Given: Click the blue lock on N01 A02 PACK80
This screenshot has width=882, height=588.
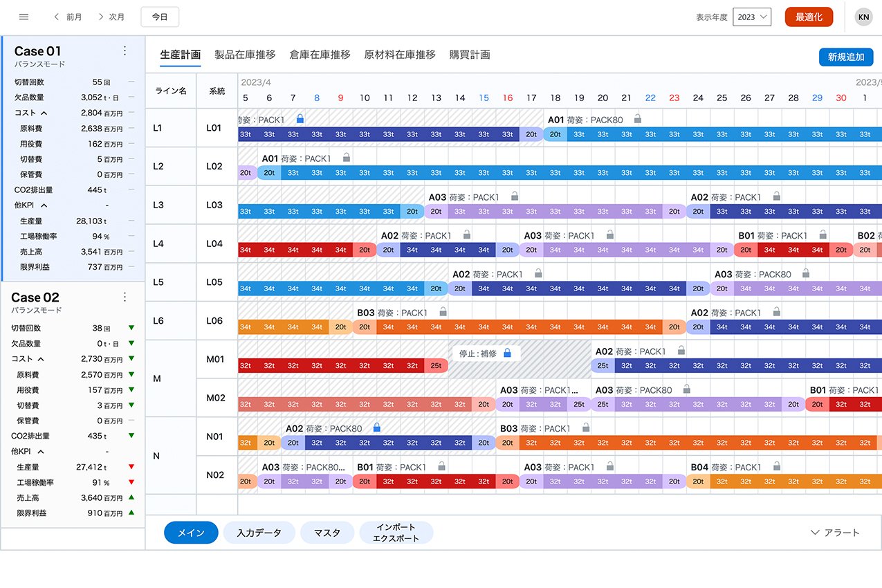Looking at the screenshot, I should 377,428.
